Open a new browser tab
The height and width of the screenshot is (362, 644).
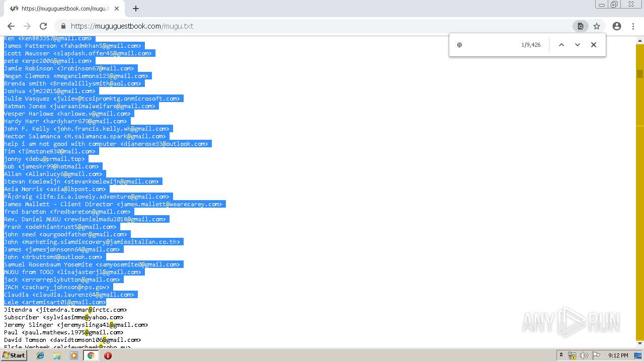coord(136,9)
